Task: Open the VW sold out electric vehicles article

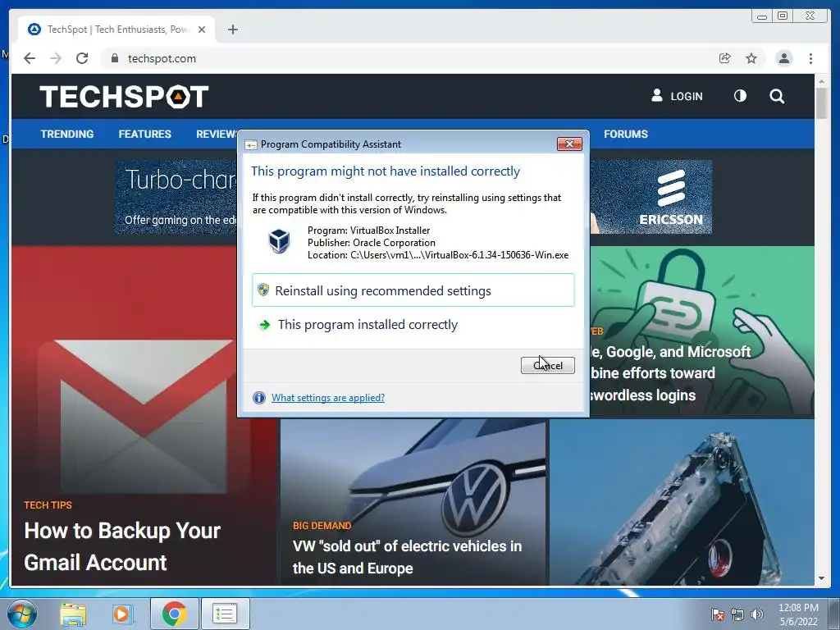Action: [407, 557]
